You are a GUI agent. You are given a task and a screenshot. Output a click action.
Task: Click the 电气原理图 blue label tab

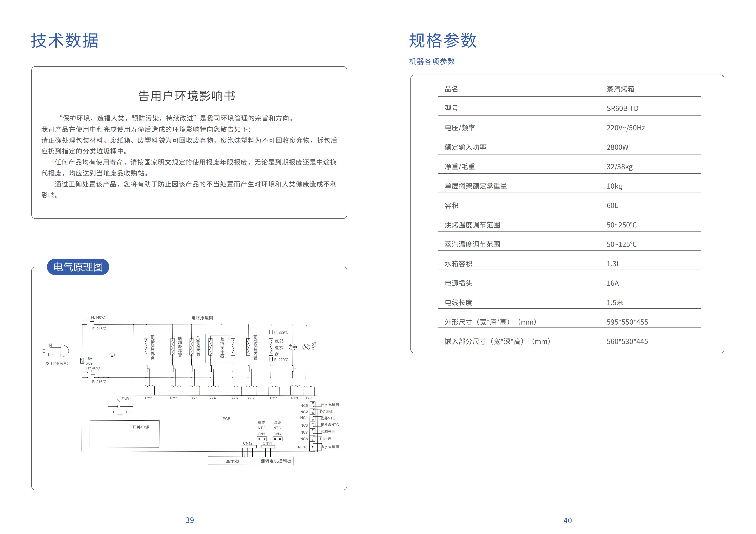(78, 267)
